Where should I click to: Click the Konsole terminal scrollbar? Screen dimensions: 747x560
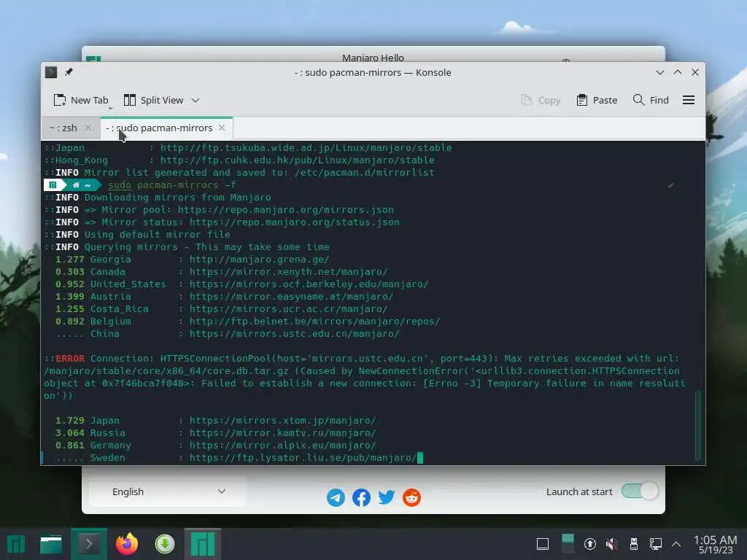pos(698,425)
